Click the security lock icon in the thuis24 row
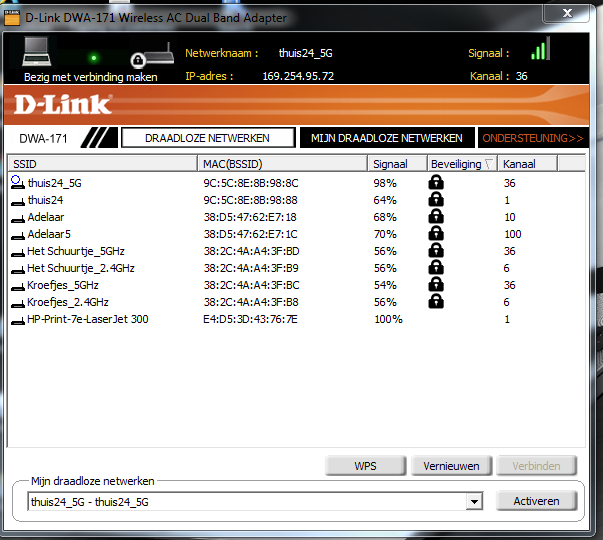Viewport: 603px width, 540px height. (x=436, y=199)
